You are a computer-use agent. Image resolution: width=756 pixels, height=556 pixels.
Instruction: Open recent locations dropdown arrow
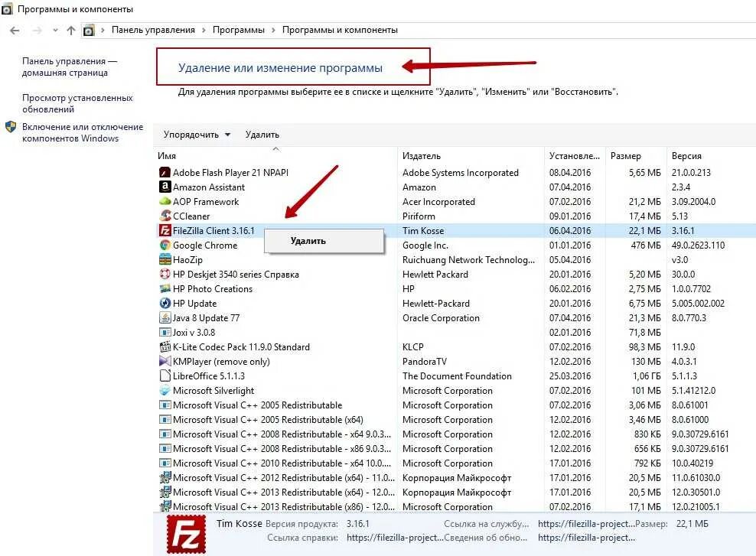click(55, 31)
